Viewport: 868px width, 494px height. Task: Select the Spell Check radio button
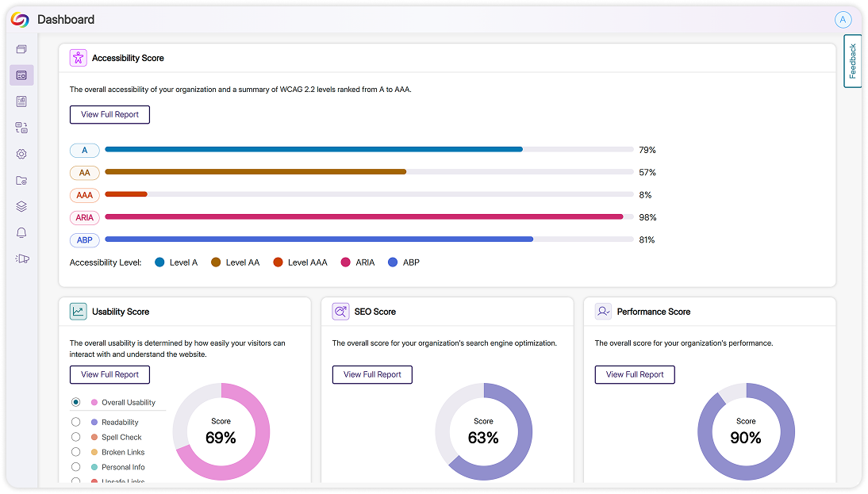(x=76, y=437)
